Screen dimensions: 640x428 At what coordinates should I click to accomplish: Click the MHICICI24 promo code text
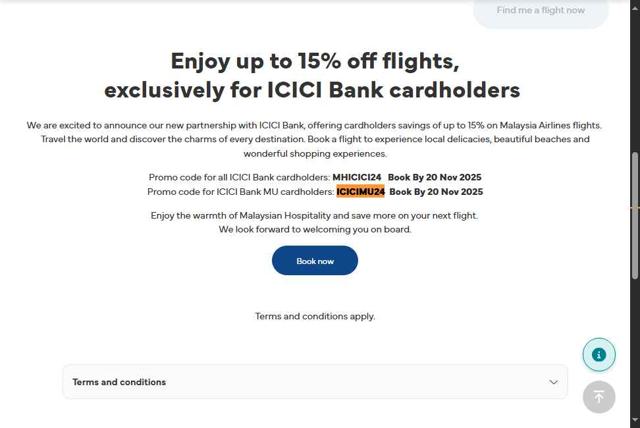click(357, 177)
